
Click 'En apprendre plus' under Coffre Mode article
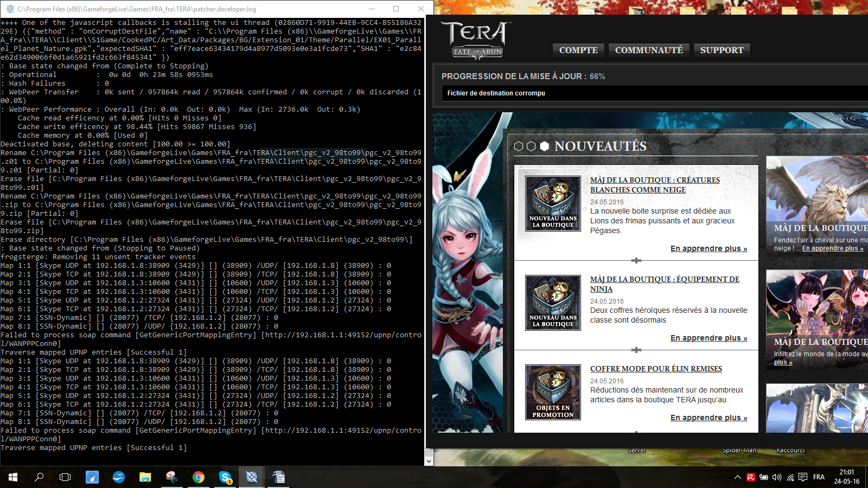[709, 418]
